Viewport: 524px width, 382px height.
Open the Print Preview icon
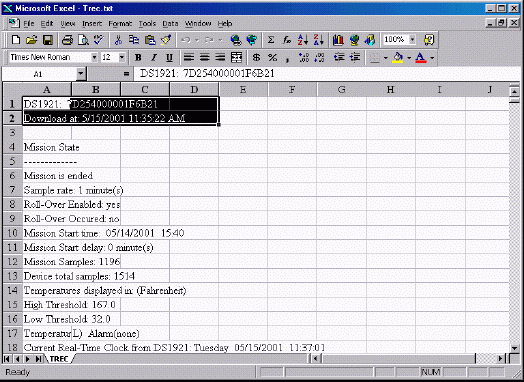83,40
